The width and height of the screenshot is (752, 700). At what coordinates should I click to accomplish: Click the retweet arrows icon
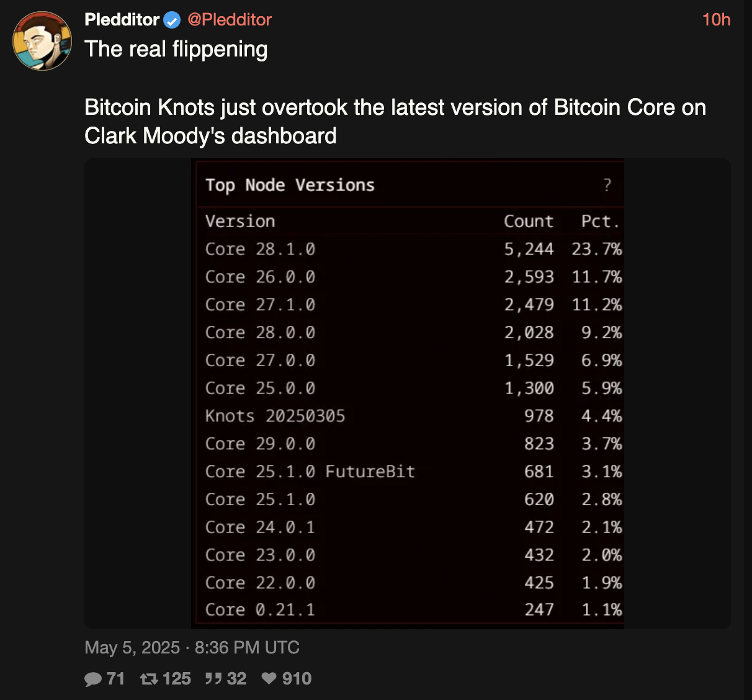pyautogui.click(x=149, y=679)
